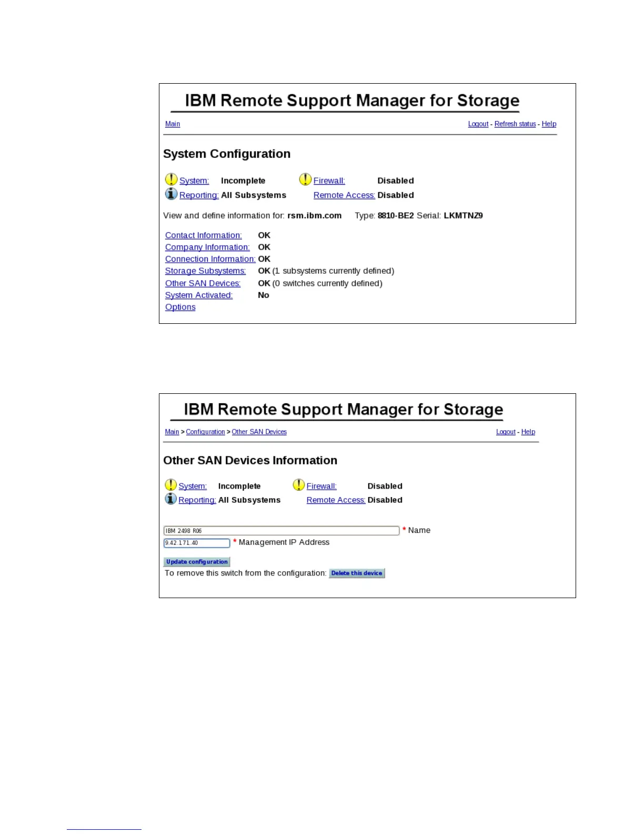Click the System warning icon in System Configuration
This screenshot has width=644, height=834.
tap(172, 180)
